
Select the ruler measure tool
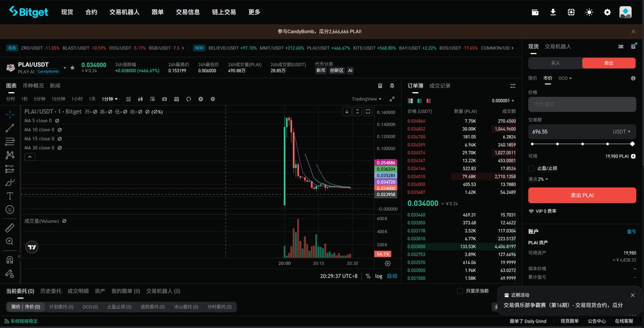(10, 228)
